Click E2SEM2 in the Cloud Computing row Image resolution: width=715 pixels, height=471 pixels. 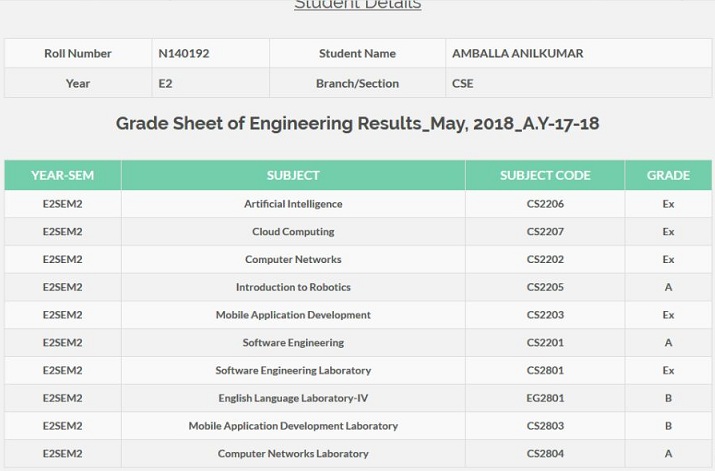click(63, 232)
